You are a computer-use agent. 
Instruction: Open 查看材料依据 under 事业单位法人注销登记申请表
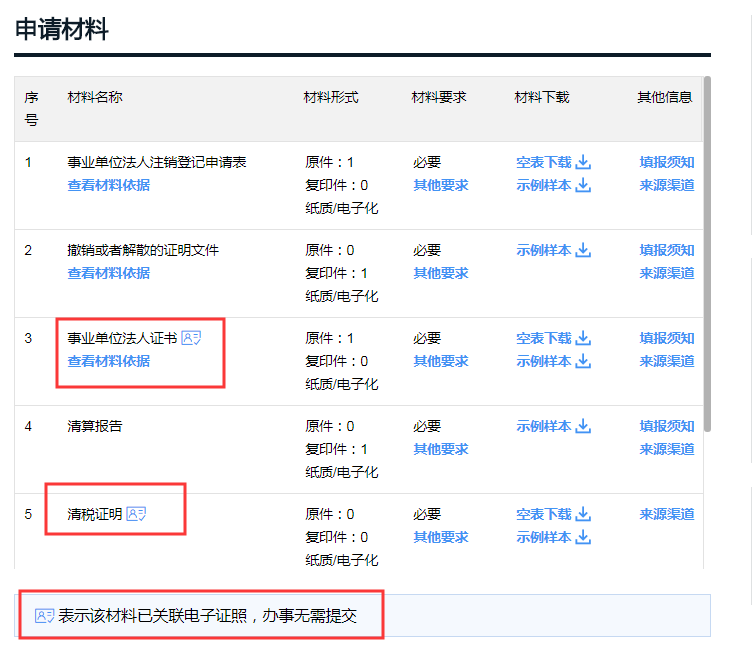coord(108,185)
